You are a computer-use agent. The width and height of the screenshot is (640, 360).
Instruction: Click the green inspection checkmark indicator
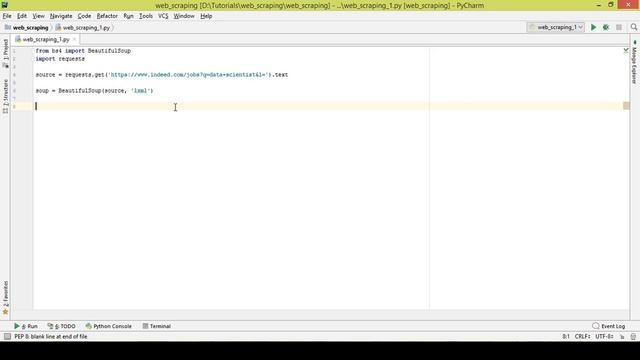(x=626, y=51)
